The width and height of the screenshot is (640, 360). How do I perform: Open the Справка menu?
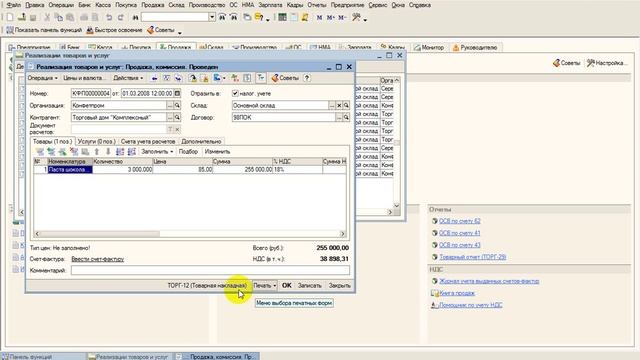420,5
